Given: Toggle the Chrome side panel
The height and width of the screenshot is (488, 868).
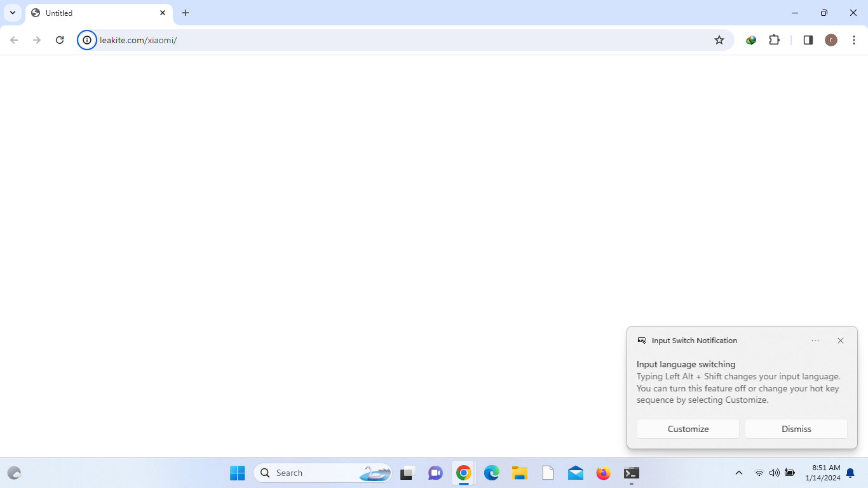Looking at the screenshot, I should pyautogui.click(x=808, y=40).
